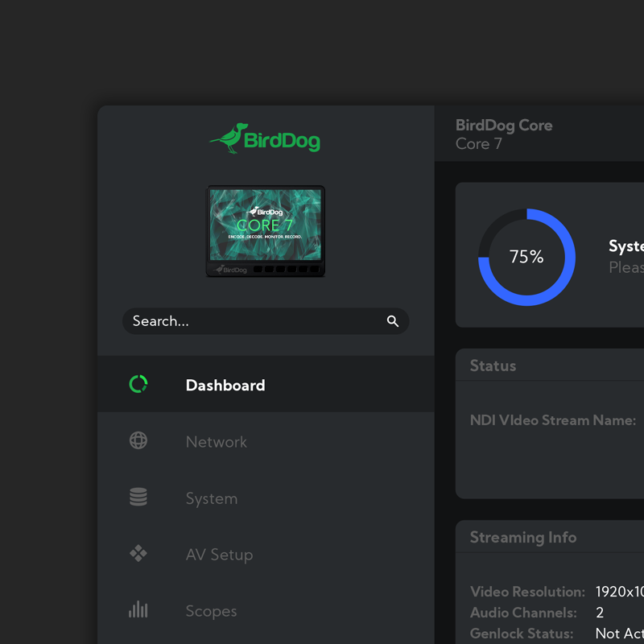Screen dimensions: 644x644
Task: Click the BirdDog logo
Action: (x=265, y=138)
